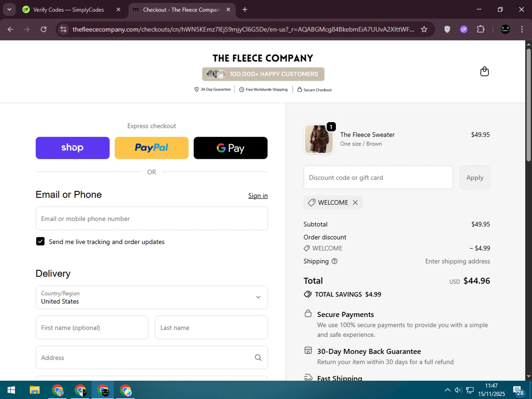Click the scrollbar down arrow
This screenshot has width=532, height=399.
pos(528,377)
